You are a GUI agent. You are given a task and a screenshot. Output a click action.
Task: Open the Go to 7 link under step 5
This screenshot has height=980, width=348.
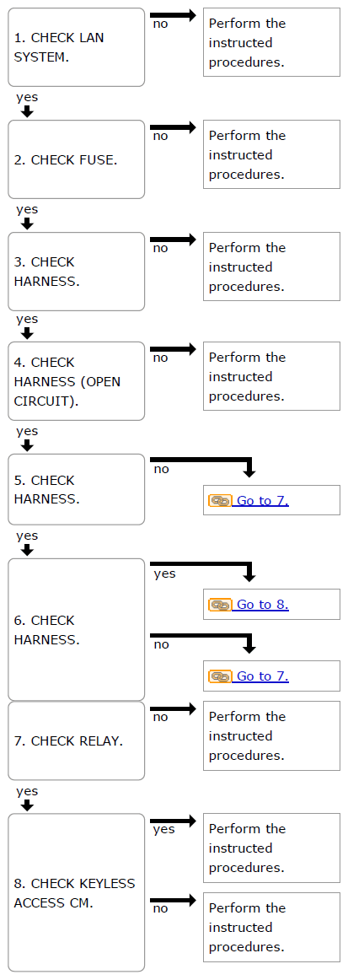[x=260, y=500]
